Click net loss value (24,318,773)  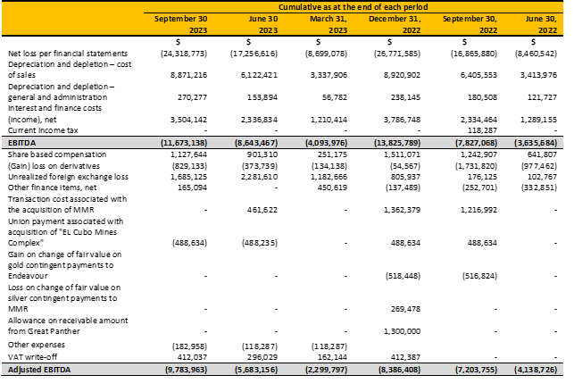[183, 54]
